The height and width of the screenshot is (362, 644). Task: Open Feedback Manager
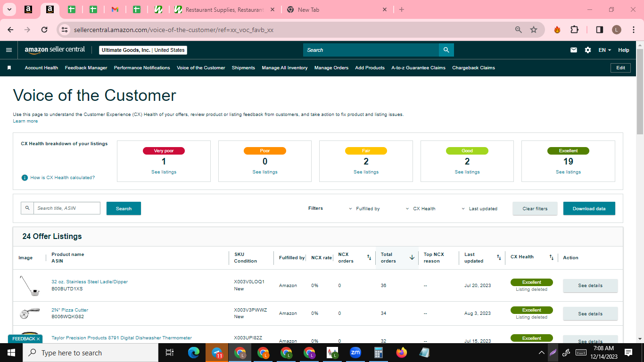(86, 68)
